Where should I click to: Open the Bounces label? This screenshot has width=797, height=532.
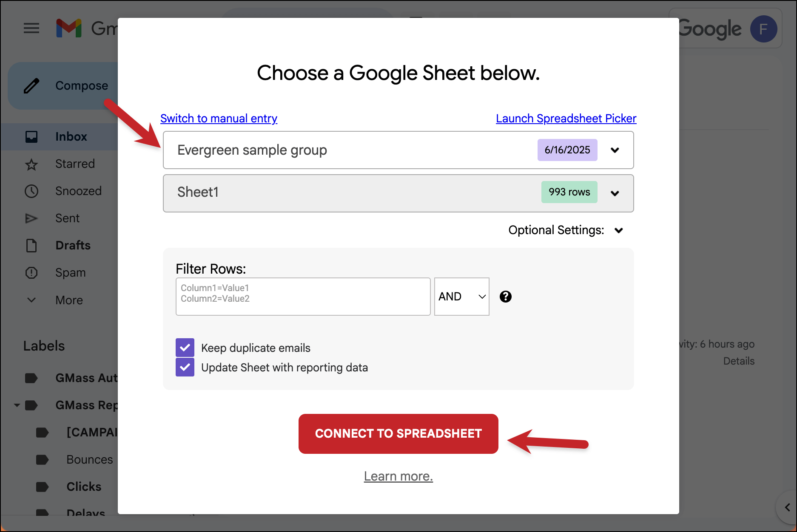tap(89, 460)
